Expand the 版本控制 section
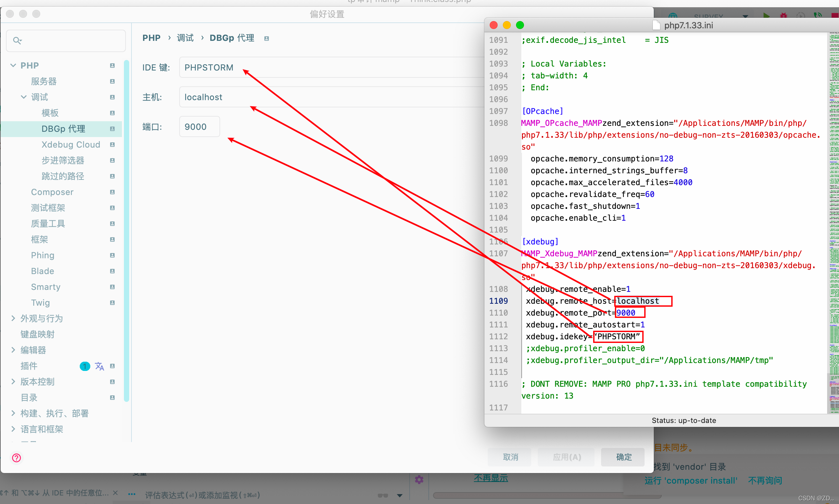 (13, 381)
